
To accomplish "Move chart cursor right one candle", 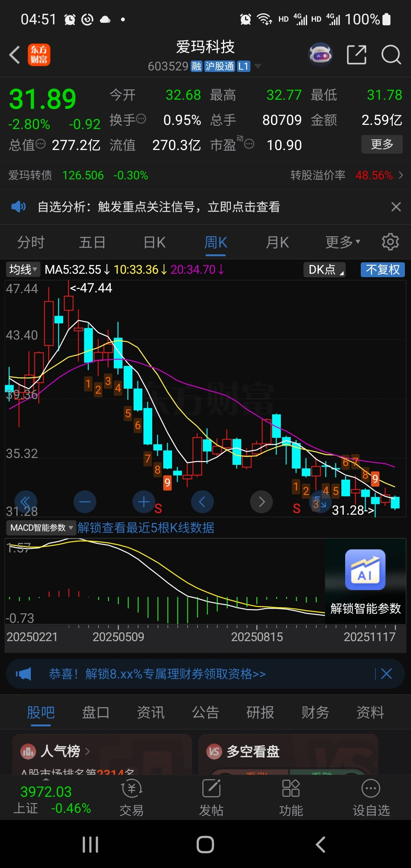I will pos(261,502).
